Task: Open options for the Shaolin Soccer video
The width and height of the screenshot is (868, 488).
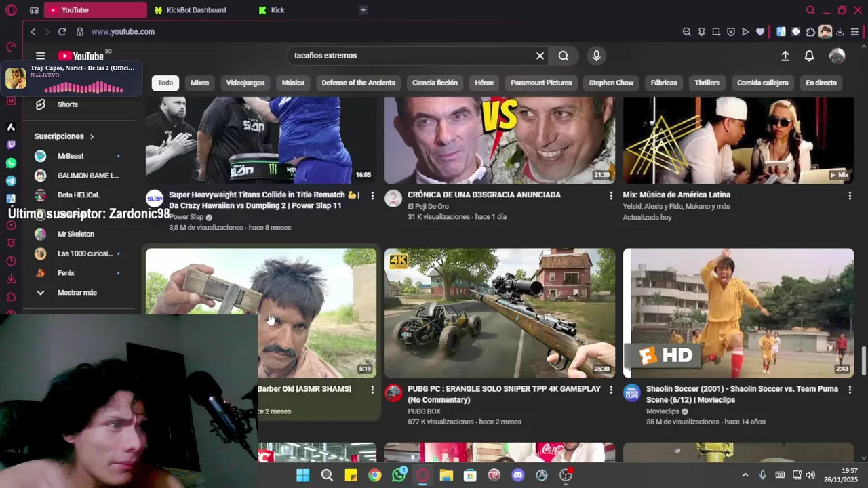Action: point(849,390)
